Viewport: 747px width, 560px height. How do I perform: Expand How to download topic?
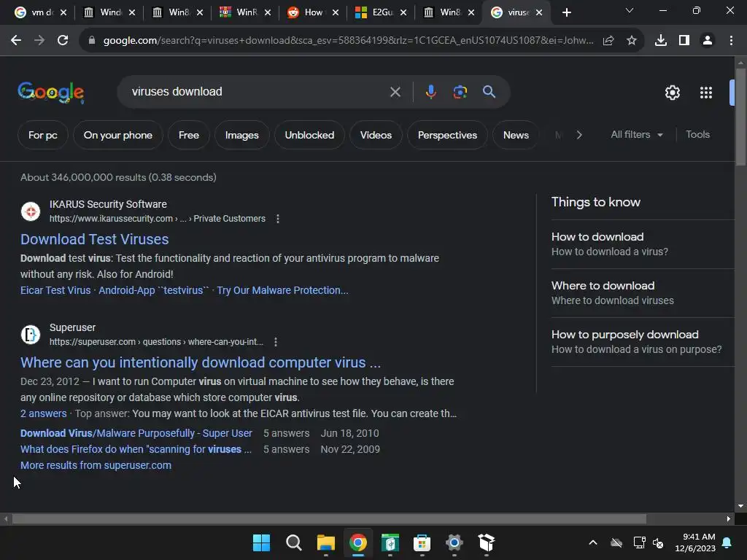tap(643, 244)
